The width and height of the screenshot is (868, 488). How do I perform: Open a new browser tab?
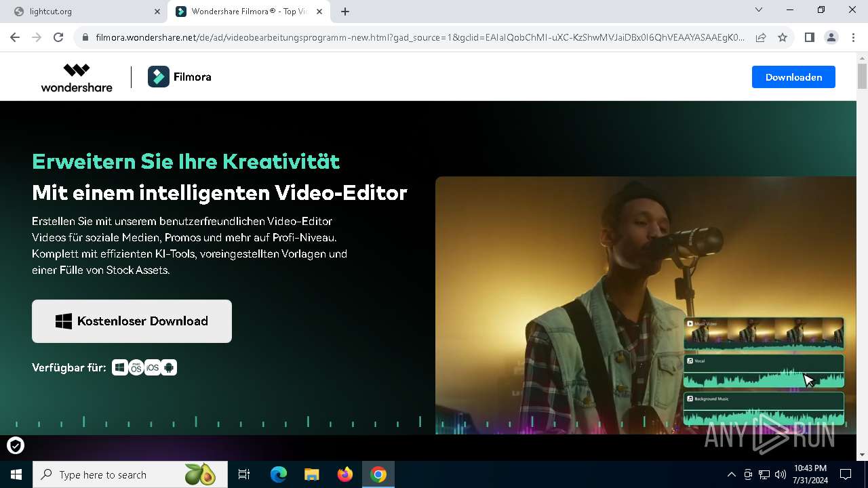tap(345, 12)
